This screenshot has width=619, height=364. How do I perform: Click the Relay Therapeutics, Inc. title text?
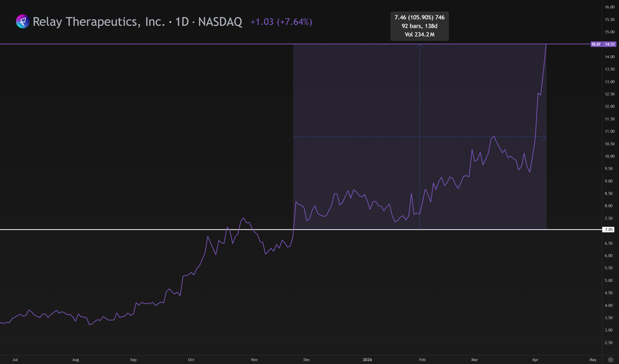(99, 22)
